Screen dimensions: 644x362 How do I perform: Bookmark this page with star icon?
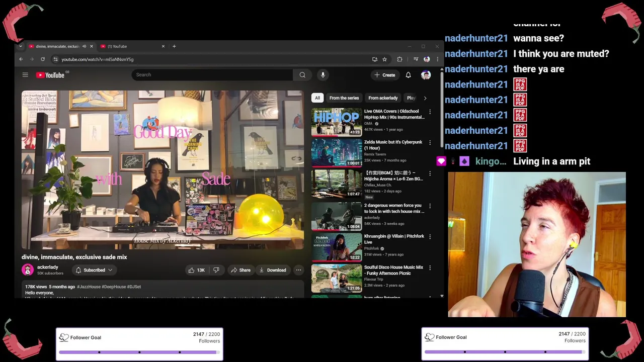384,59
